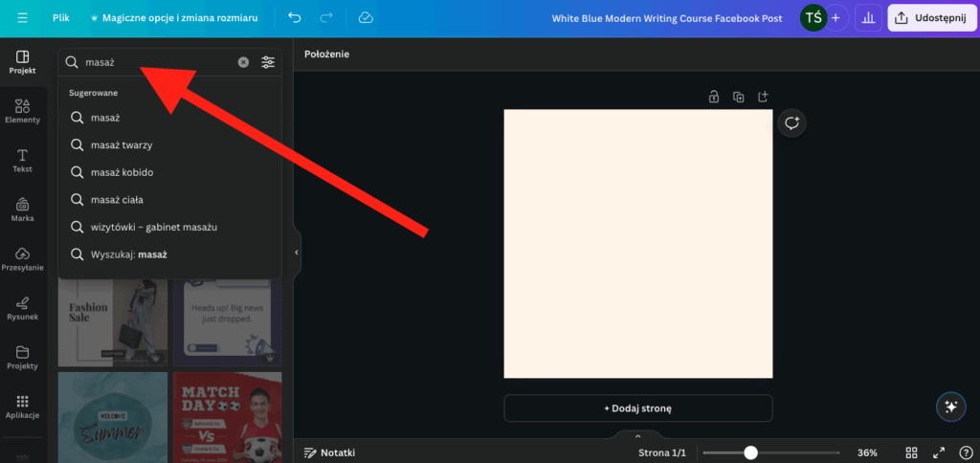Open the analytics chart icon
Image resolution: width=980 pixels, height=463 pixels.
coord(868,18)
